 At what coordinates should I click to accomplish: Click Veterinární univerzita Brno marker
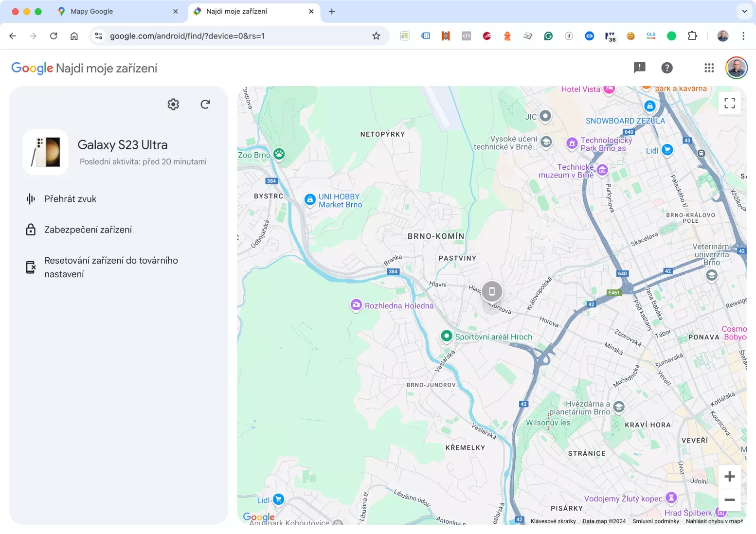[712, 275]
